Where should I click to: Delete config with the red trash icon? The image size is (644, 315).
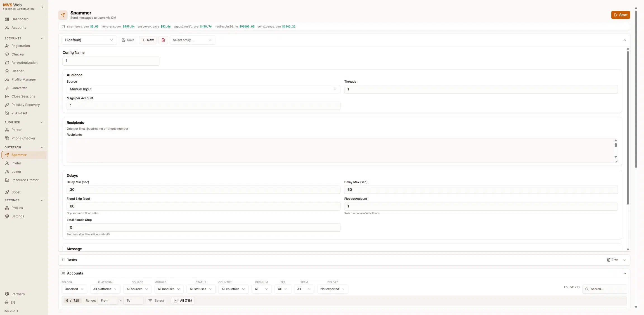click(163, 40)
